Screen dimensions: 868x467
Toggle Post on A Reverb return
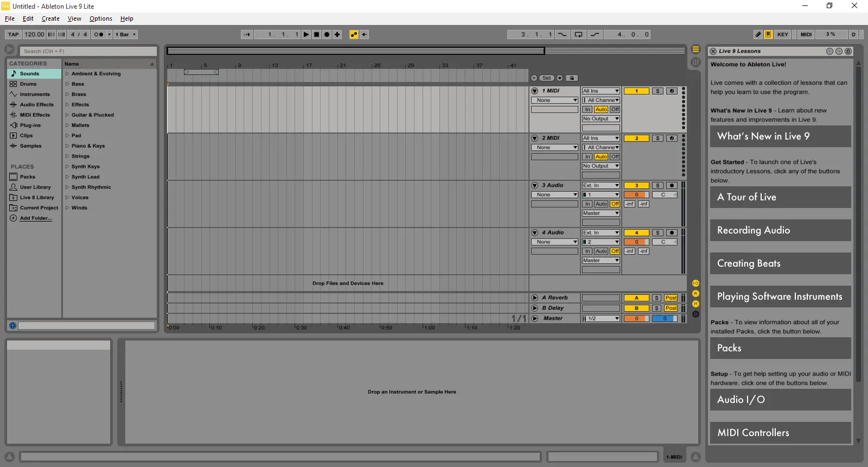671,298
